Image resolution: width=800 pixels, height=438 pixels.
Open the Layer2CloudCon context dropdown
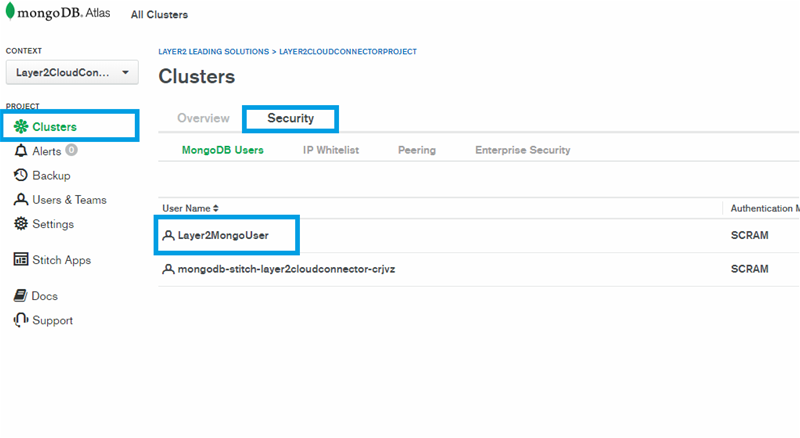point(71,73)
